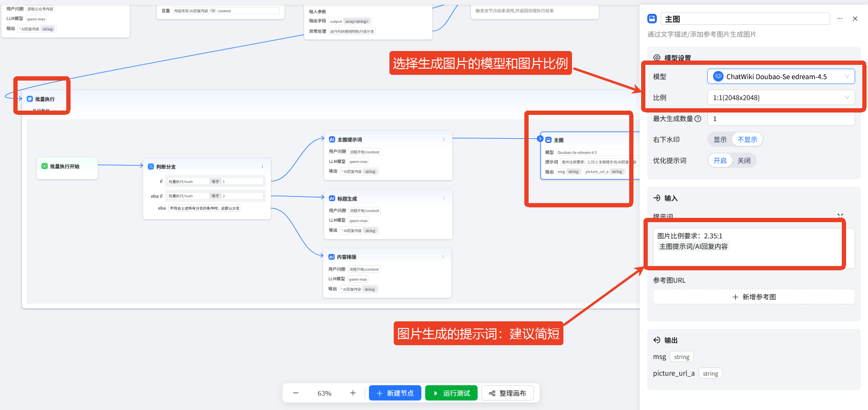This screenshot has width=868, height=410.
Task: Click the help icon beside 最大生成数量
Action: (x=698, y=119)
